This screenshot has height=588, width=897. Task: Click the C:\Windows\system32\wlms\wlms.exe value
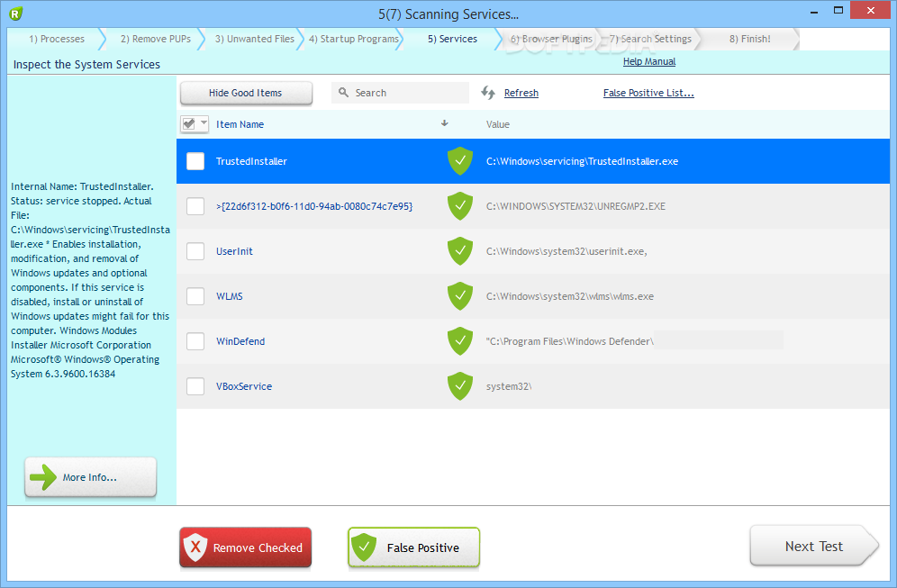570,296
